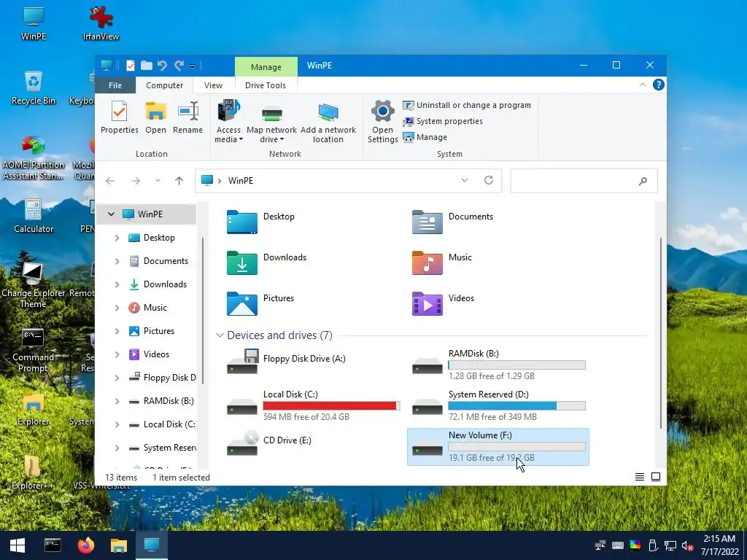Expand Documents in the navigation tree

(x=117, y=261)
